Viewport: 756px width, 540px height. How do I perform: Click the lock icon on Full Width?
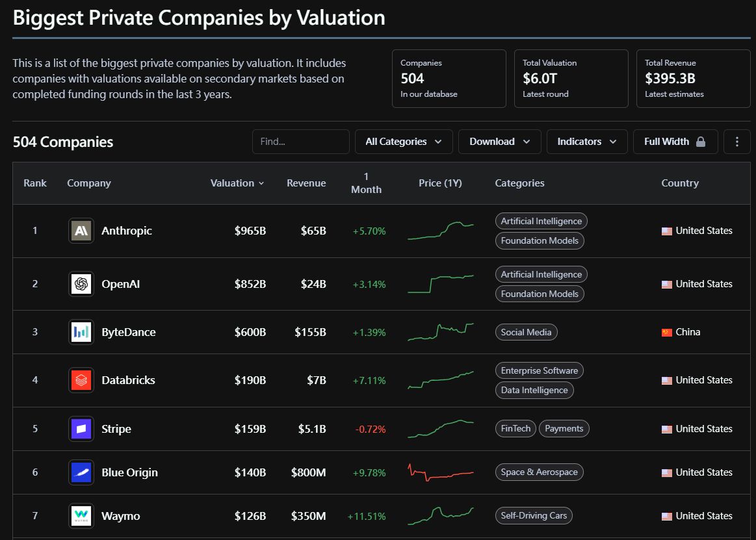(x=701, y=142)
